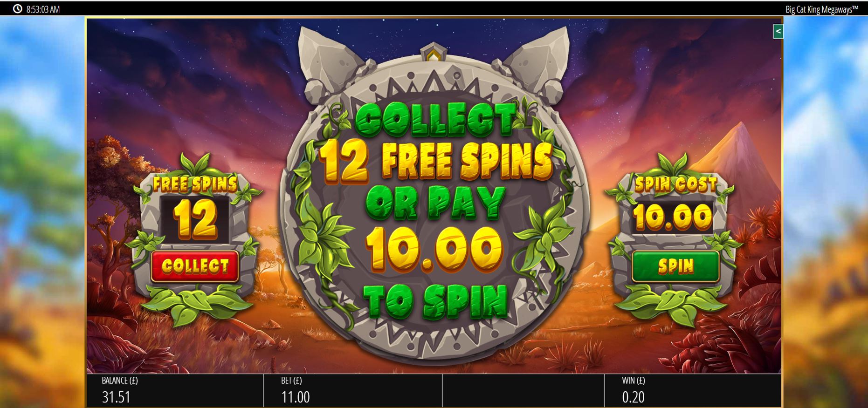Click the empty panel between Bet and Win
Image resolution: width=868 pixels, height=408 pixels.
click(x=523, y=390)
